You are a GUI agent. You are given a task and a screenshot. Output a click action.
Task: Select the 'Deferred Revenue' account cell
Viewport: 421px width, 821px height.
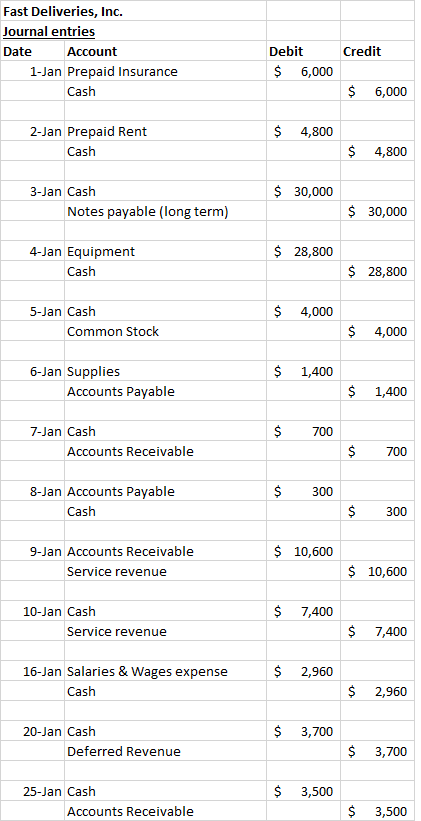pos(165,751)
